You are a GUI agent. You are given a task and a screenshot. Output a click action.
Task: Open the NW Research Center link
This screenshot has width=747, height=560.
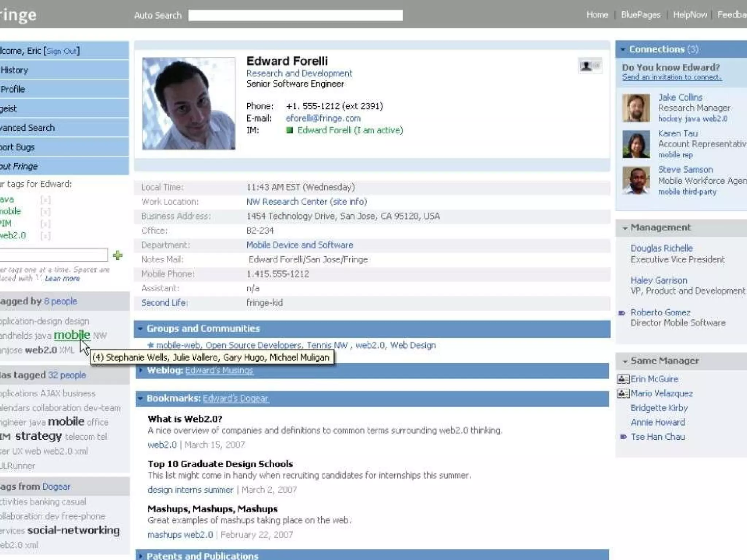coord(287,202)
